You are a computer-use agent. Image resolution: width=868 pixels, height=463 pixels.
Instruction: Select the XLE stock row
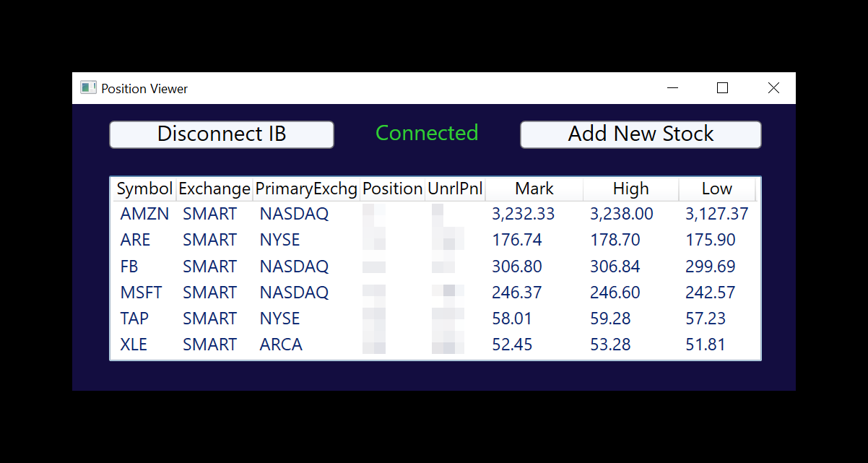pos(435,345)
